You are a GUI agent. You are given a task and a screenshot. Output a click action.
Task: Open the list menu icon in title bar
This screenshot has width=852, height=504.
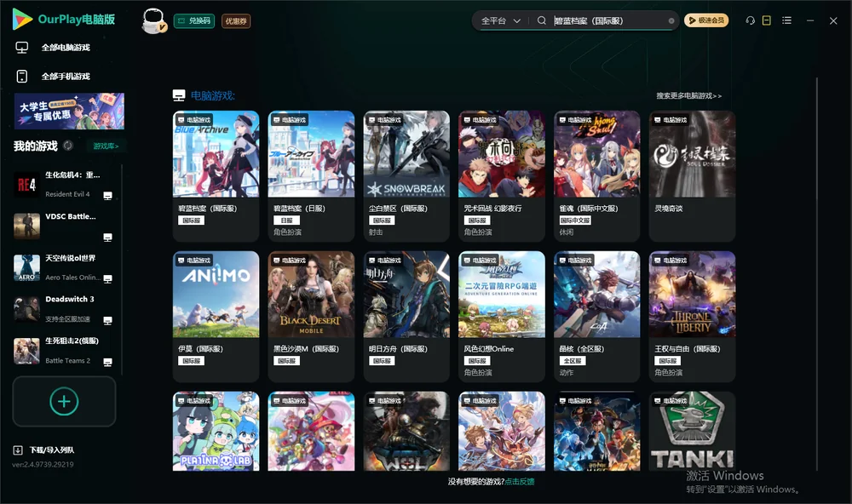click(x=786, y=20)
